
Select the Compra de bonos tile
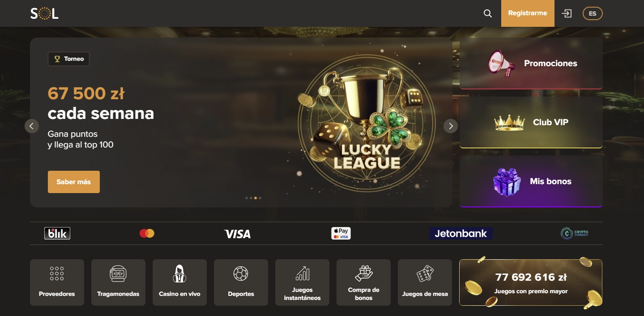click(363, 282)
